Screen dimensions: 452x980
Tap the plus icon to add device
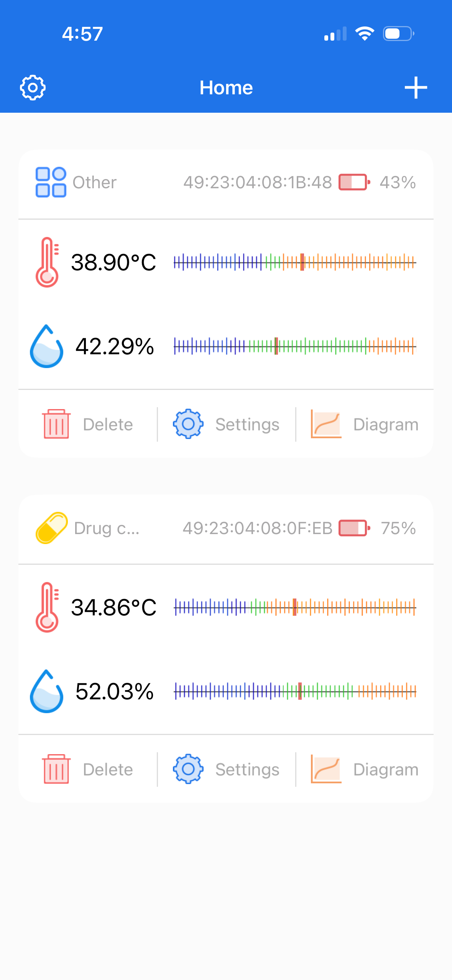coord(416,88)
